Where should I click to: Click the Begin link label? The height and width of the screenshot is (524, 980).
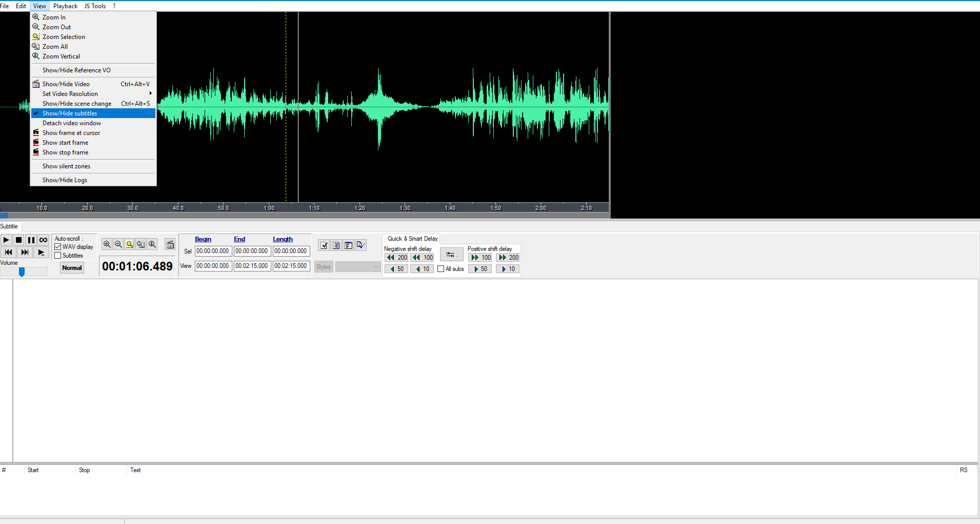203,239
